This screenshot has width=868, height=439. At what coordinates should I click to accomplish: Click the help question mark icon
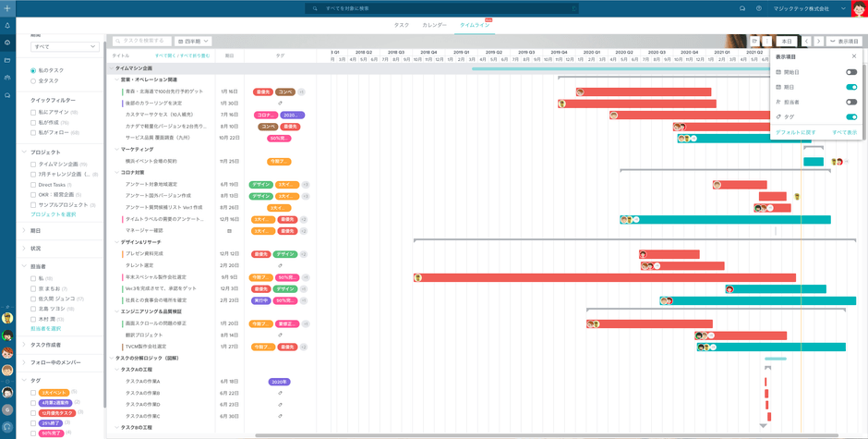759,8
